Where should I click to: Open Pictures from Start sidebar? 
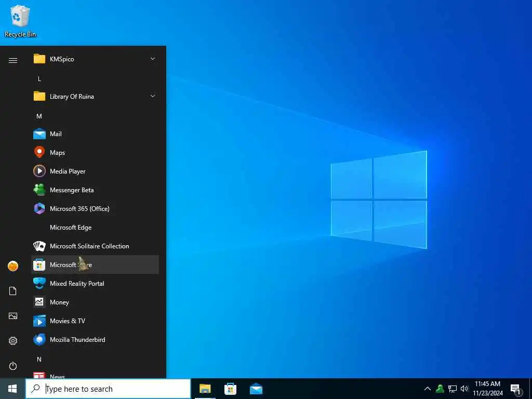(x=13, y=316)
